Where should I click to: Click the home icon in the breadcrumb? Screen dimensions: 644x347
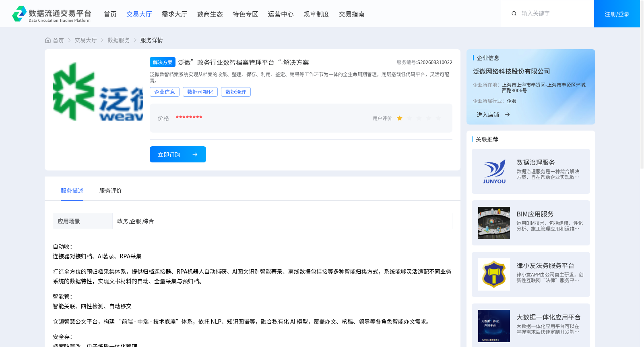pyautogui.click(x=48, y=40)
